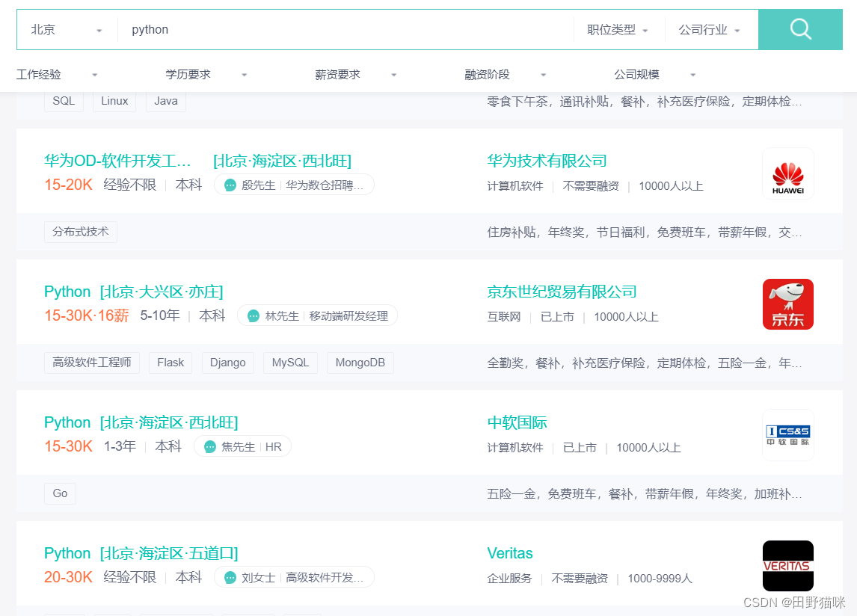Open the Veritas company logo
The image size is (857, 616).
tap(787, 566)
